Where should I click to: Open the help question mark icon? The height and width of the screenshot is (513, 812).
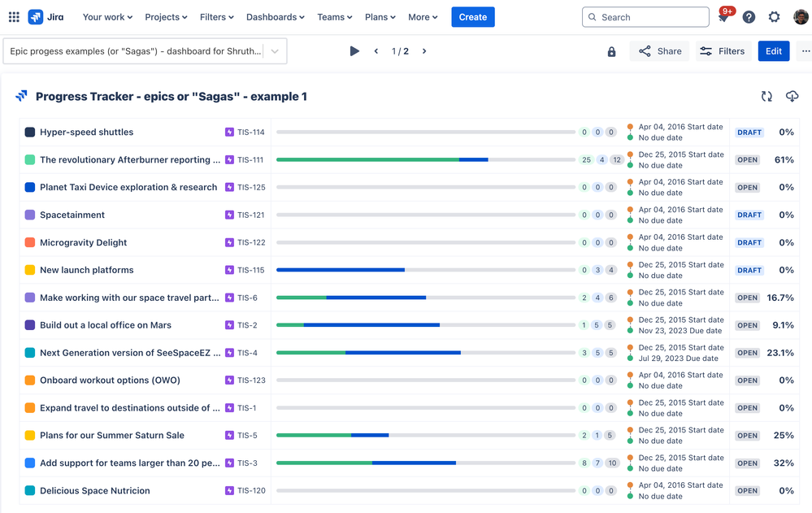click(x=749, y=17)
